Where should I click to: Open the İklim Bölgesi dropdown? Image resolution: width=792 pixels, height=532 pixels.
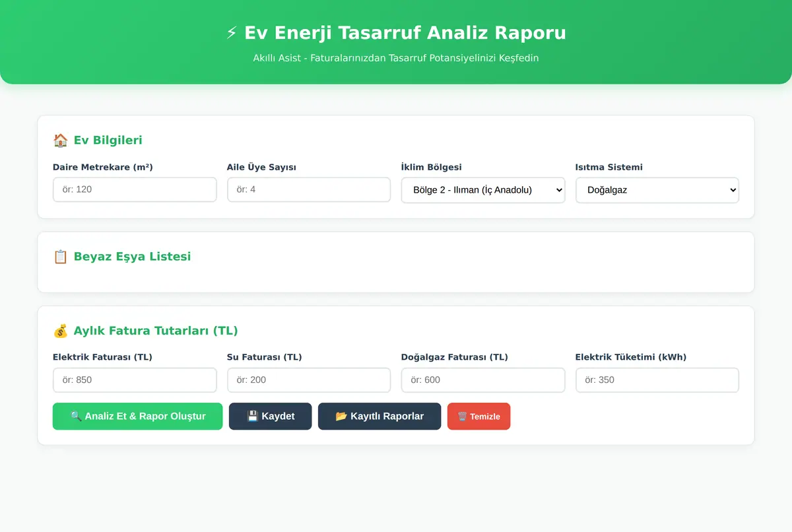pos(483,190)
